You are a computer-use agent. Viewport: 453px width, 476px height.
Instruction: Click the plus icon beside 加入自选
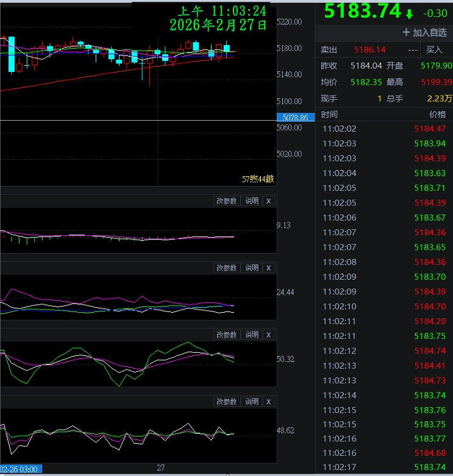406,32
